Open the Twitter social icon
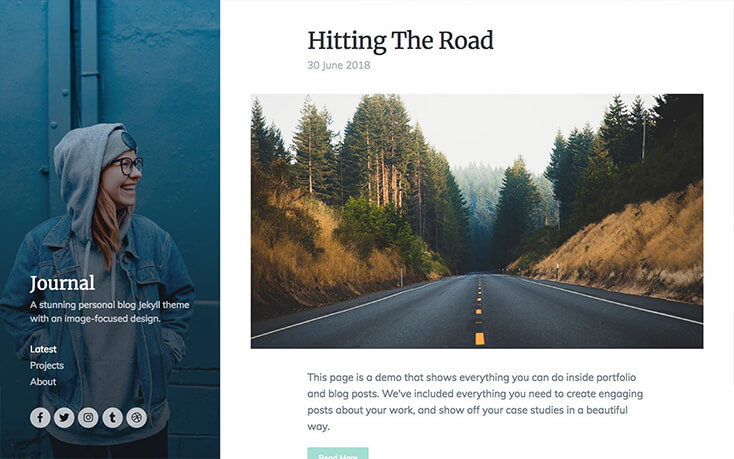The image size is (734, 459). point(64,417)
